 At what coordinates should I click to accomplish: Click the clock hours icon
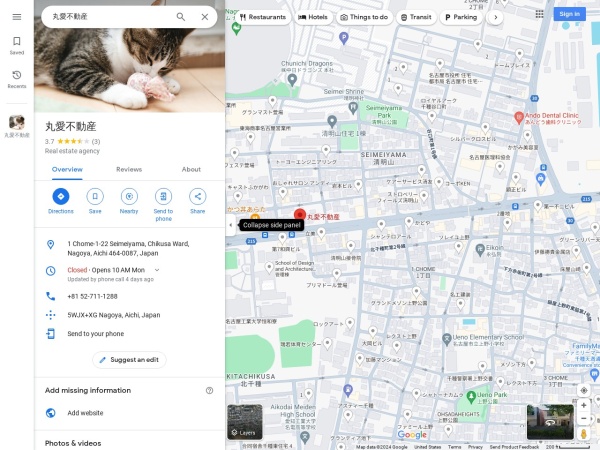coord(51,271)
